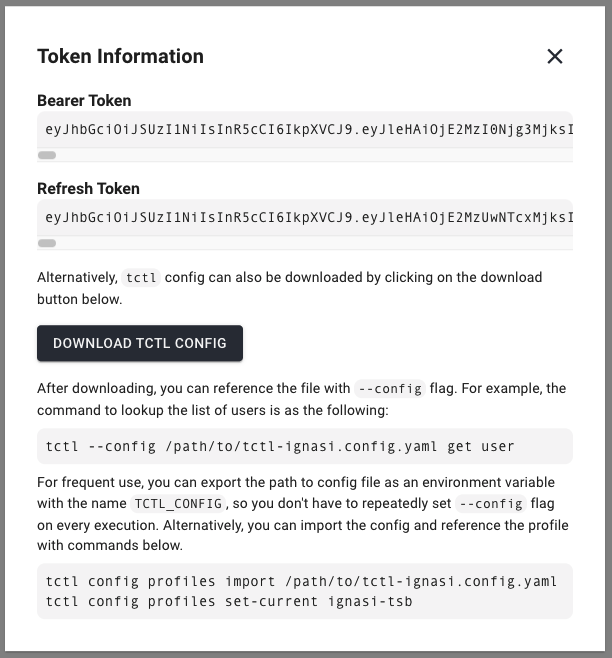The height and width of the screenshot is (658, 612).
Task: Close the Token Information dialog
Action: pos(554,56)
